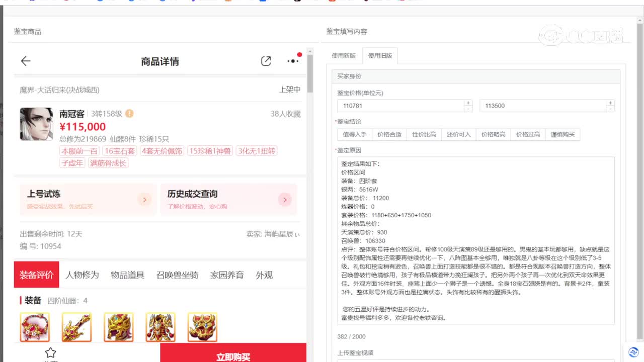Click seller name 海屿星辰
The width and height of the screenshot is (644, 362).
pos(282,234)
